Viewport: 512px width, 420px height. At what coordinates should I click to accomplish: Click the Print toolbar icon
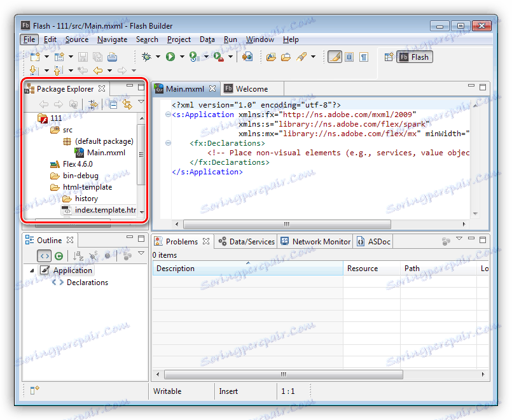112,57
